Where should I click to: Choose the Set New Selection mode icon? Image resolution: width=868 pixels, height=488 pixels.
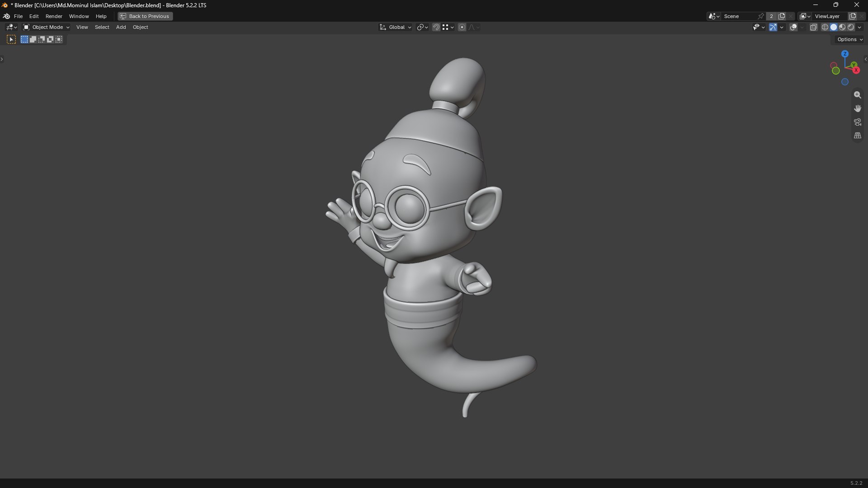pos(24,40)
